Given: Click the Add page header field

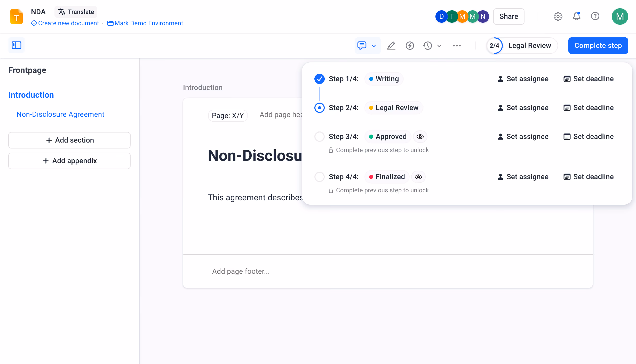Looking at the screenshot, I should [281, 115].
